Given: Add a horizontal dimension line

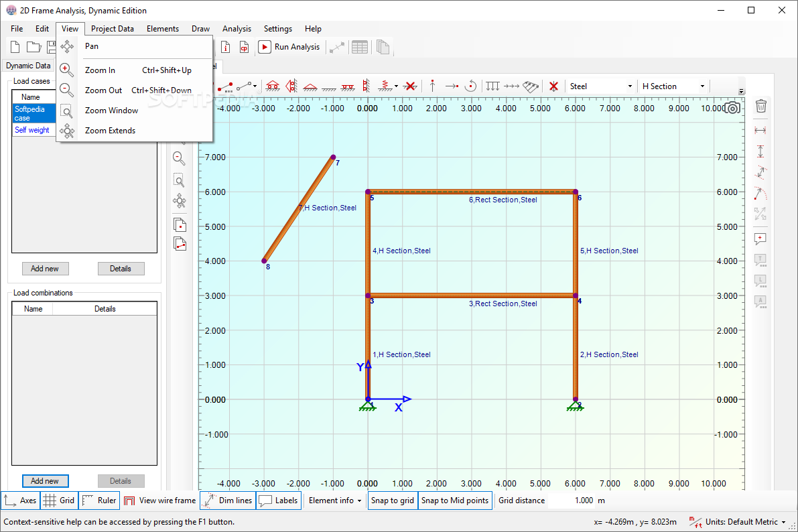Looking at the screenshot, I should tap(760, 131).
